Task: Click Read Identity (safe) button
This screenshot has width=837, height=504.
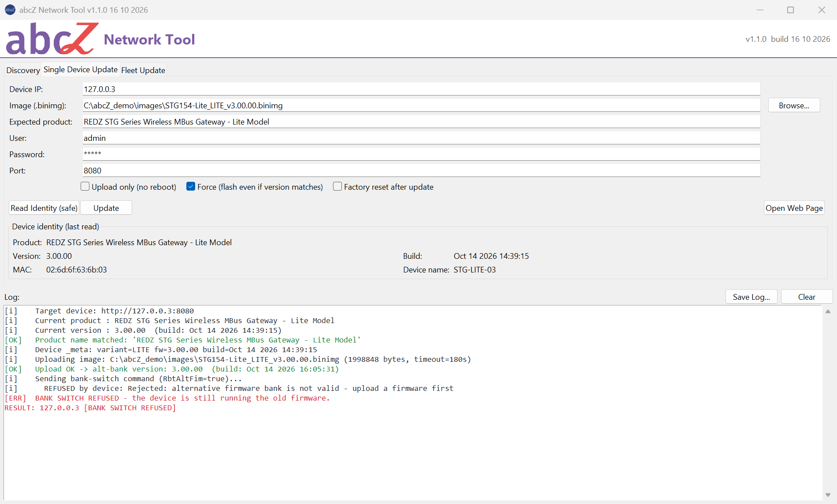Action: click(44, 208)
